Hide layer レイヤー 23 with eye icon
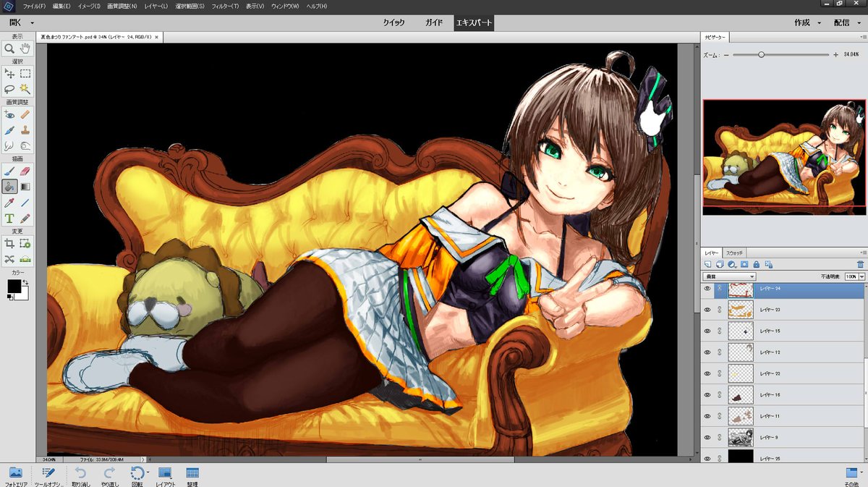 707,310
